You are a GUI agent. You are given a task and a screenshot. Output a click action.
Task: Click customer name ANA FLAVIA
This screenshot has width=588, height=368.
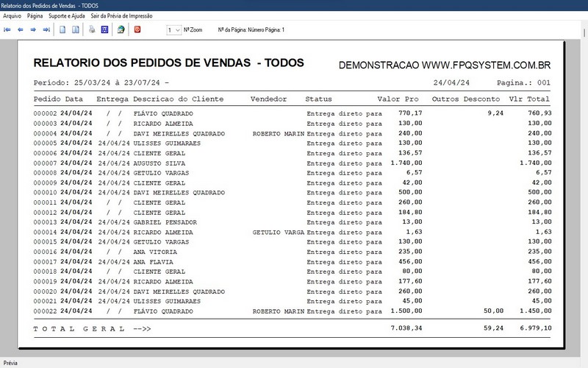pyautogui.click(x=153, y=262)
